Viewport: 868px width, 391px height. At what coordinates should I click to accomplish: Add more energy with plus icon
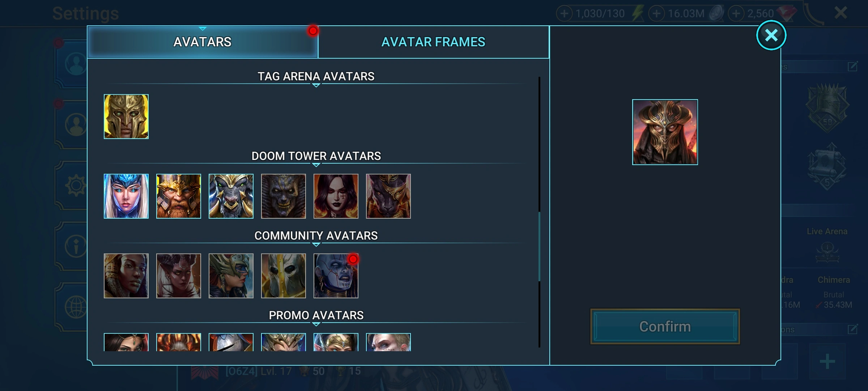(564, 14)
